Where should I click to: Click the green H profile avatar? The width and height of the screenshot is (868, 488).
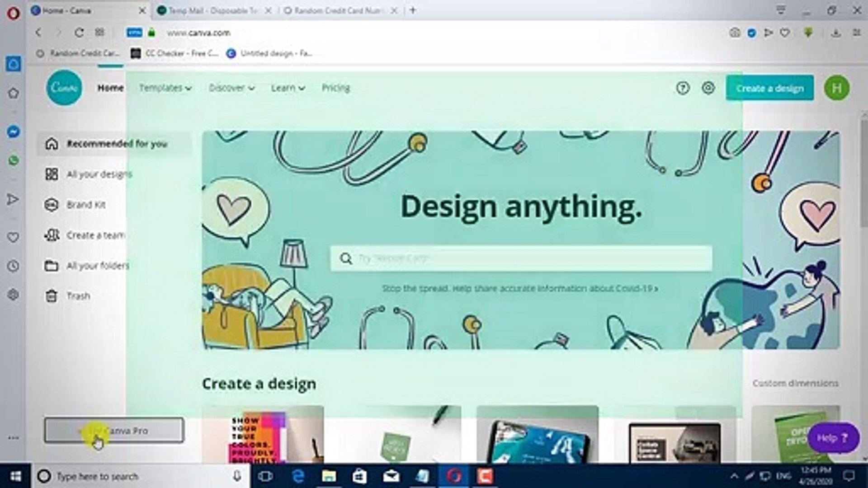(837, 88)
